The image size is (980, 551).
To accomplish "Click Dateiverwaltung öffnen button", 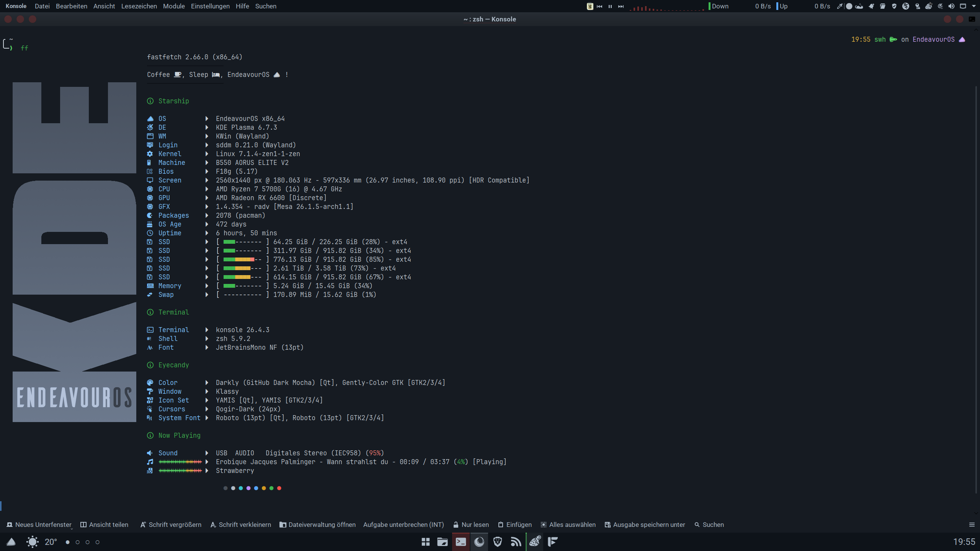I will pyautogui.click(x=318, y=525).
